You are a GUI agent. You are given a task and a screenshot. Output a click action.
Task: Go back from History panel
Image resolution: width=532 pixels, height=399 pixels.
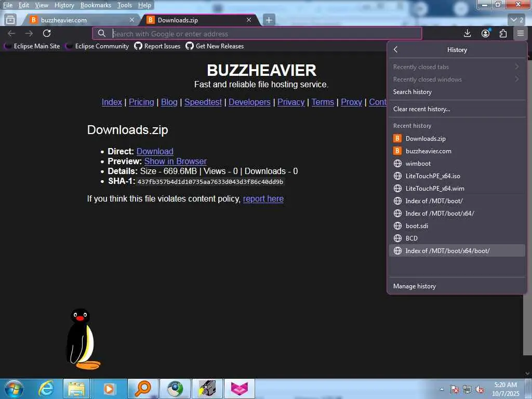pos(395,49)
